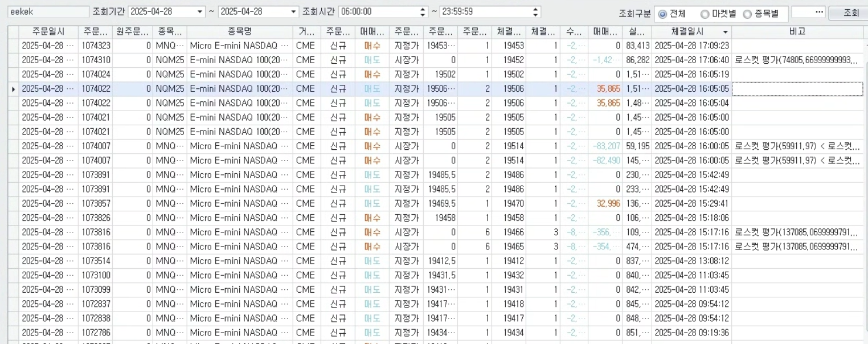Click order number 1072786
This screenshot has width=868, height=344.
pyautogui.click(x=96, y=333)
